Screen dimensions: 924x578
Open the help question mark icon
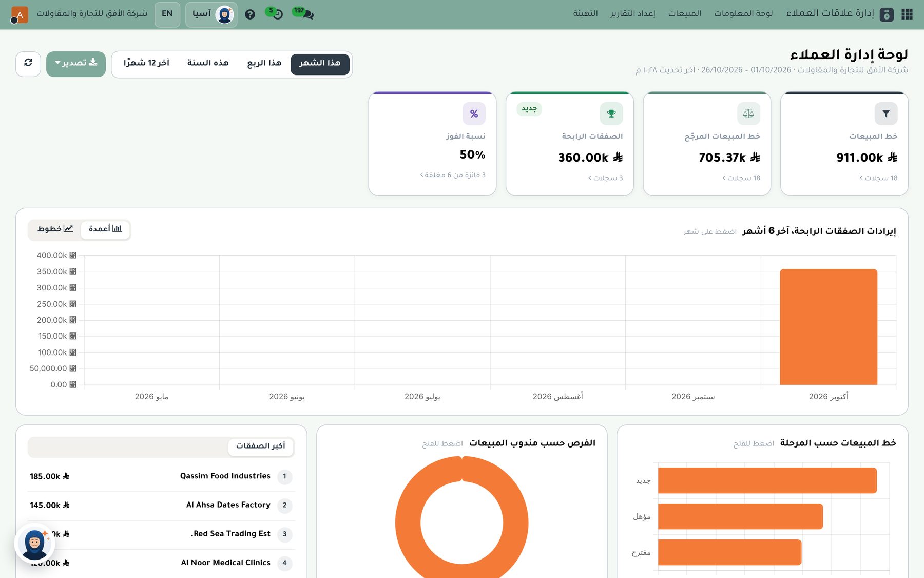(250, 14)
